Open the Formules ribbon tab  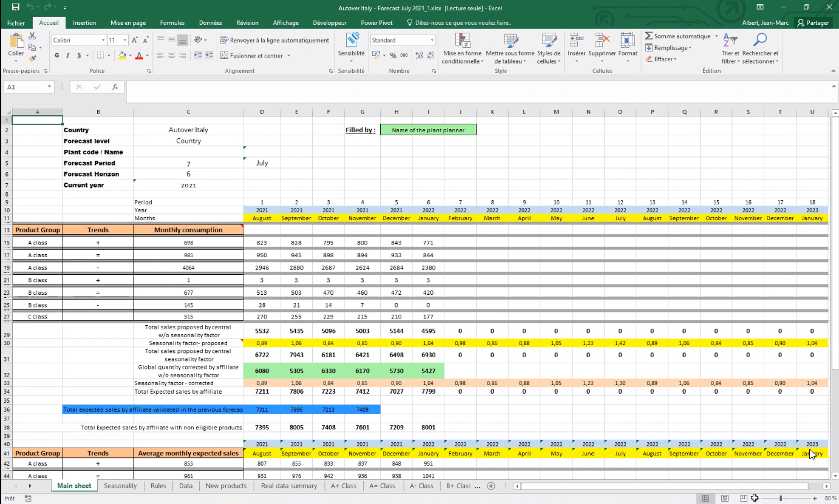click(x=172, y=22)
